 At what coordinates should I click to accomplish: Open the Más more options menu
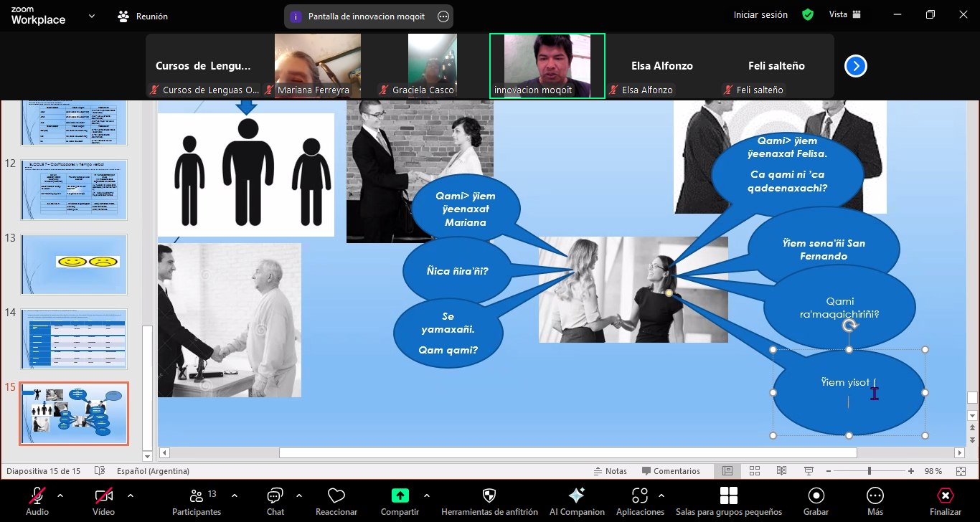(875, 496)
